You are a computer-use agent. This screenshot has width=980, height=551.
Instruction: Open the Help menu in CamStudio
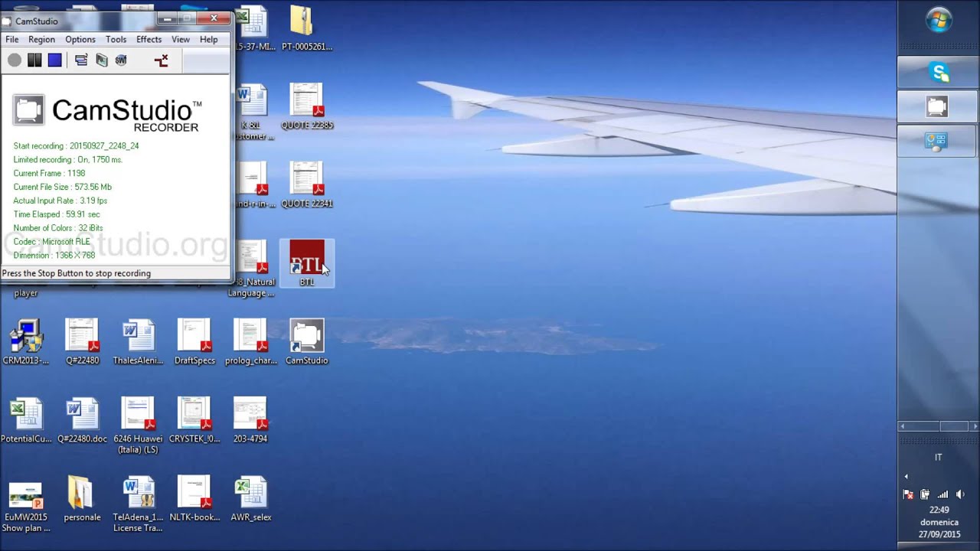click(209, 39)
